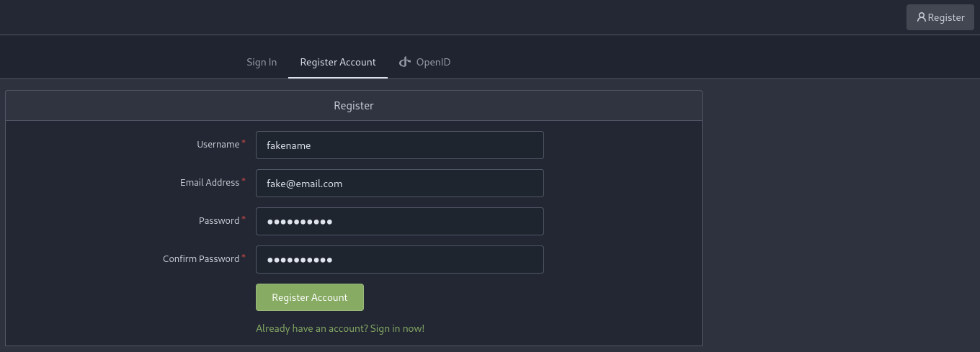Image resolution: width=980 pixels, height=352 pixels.
Task: Click the Confirm Password input field
Action: pos(399,259)
